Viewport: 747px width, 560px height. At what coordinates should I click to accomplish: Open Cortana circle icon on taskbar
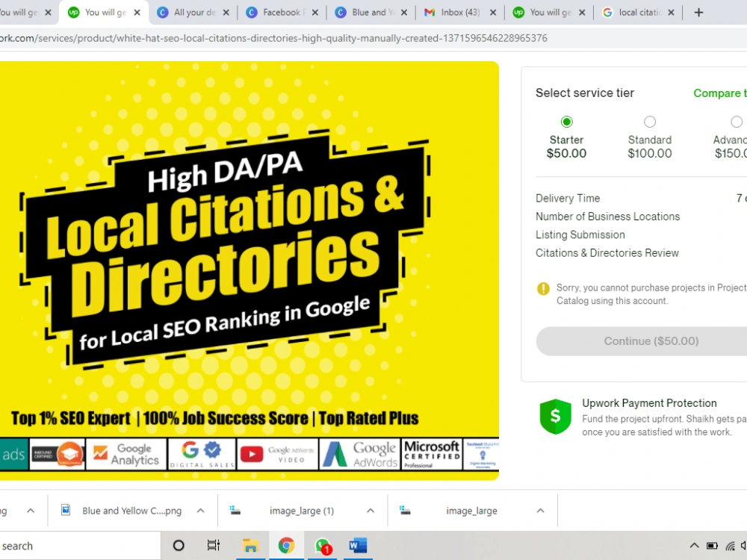(x=179, y=546)
